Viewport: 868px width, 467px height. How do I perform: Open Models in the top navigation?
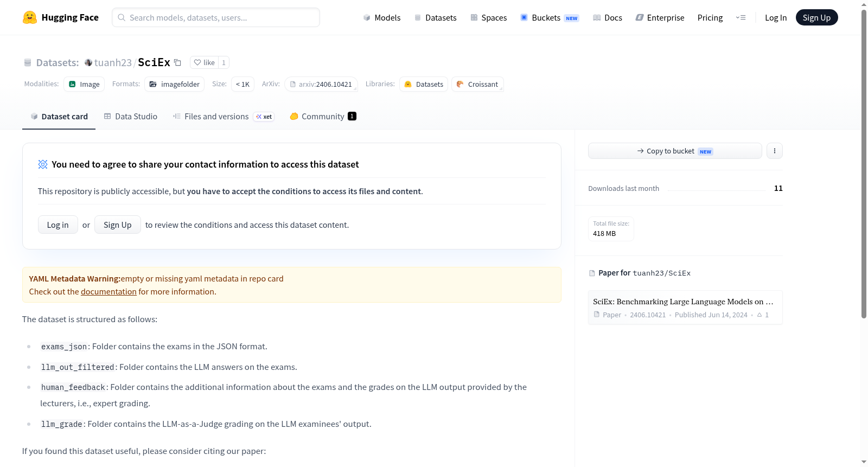382,17
